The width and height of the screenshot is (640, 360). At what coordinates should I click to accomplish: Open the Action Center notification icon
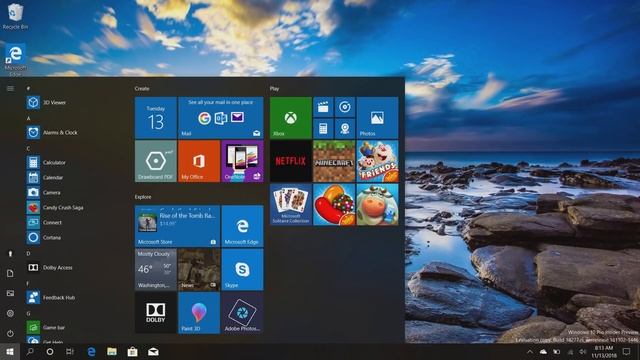point(627,351)
